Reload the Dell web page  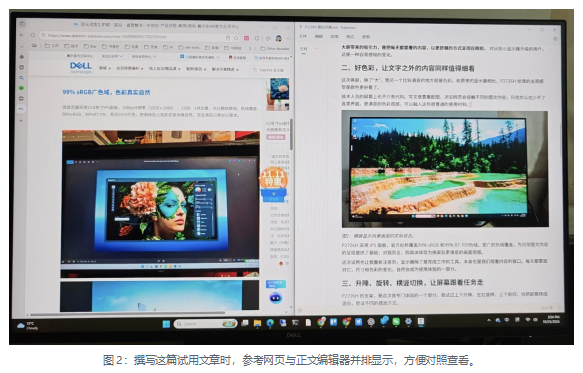pyautogui.click(x=33, y=35)
